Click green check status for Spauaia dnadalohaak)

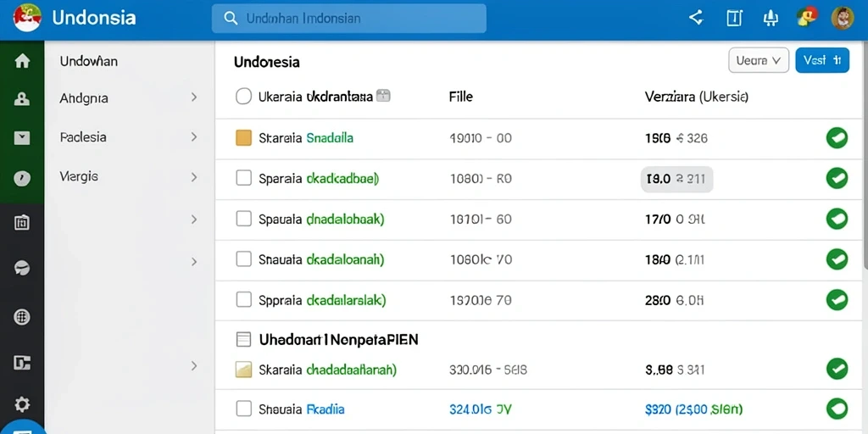point(837,219)
